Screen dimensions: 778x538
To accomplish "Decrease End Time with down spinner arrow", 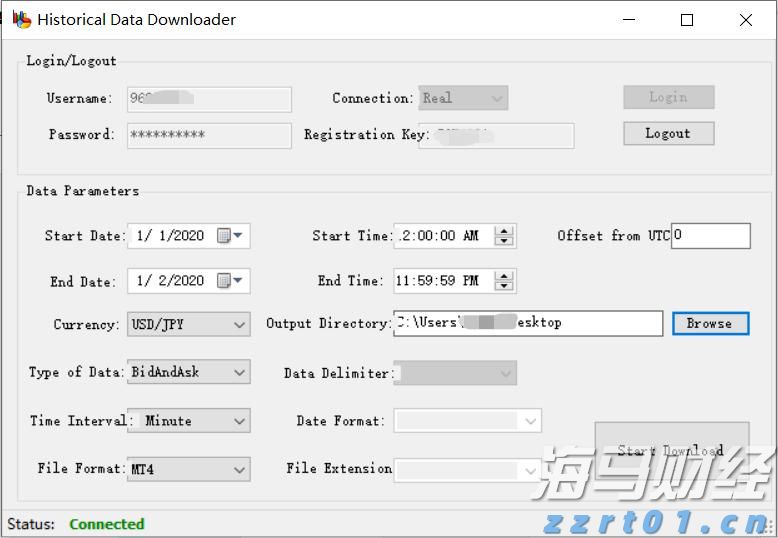I will point(505,286).
